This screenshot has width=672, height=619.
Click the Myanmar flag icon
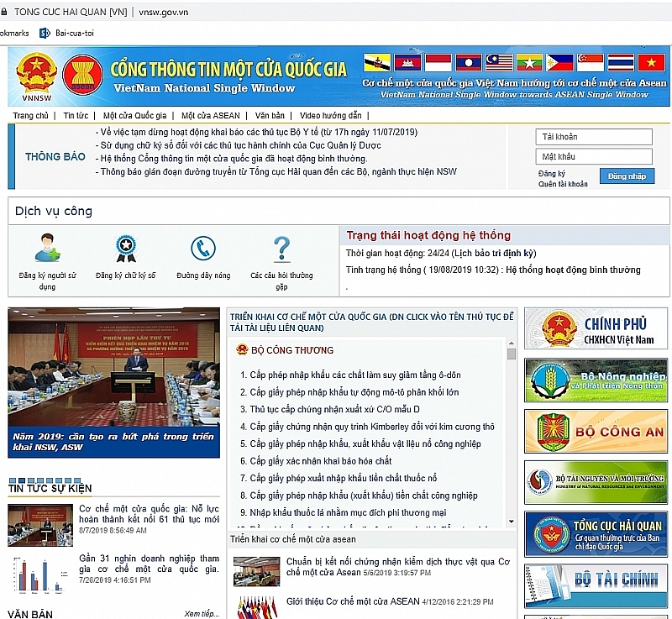click(x=530, y=62)
